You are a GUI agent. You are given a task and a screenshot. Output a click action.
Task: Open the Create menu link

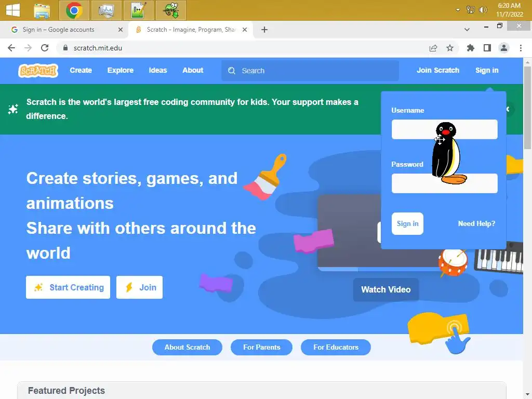(x=81, y=70)
